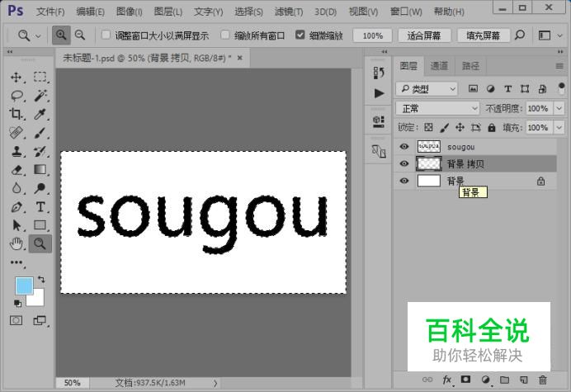
Task: Select the Magic Wand tool
Action: [40, 96]
